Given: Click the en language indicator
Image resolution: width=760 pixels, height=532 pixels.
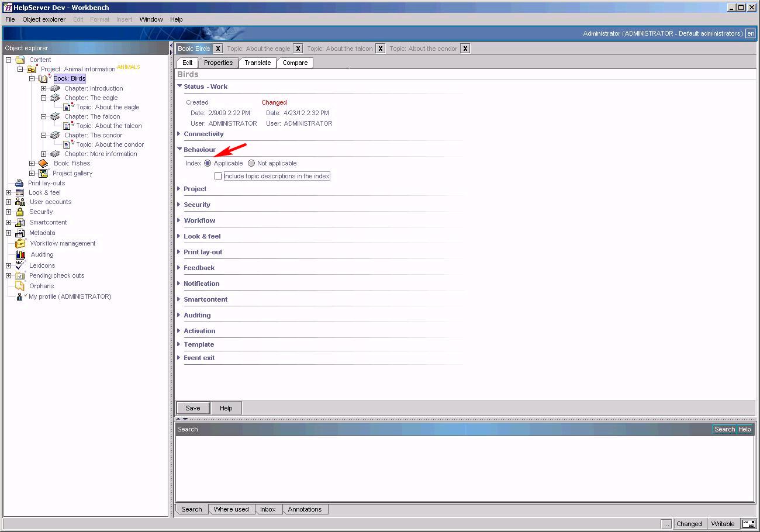Looking at the screenshot, I should 751,33.
